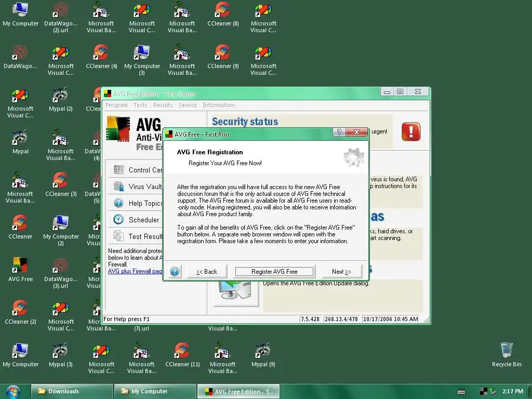Open help via round question mark icon in dialog
This screenshot has width=532, height=399.
click(x=175, y=271)
